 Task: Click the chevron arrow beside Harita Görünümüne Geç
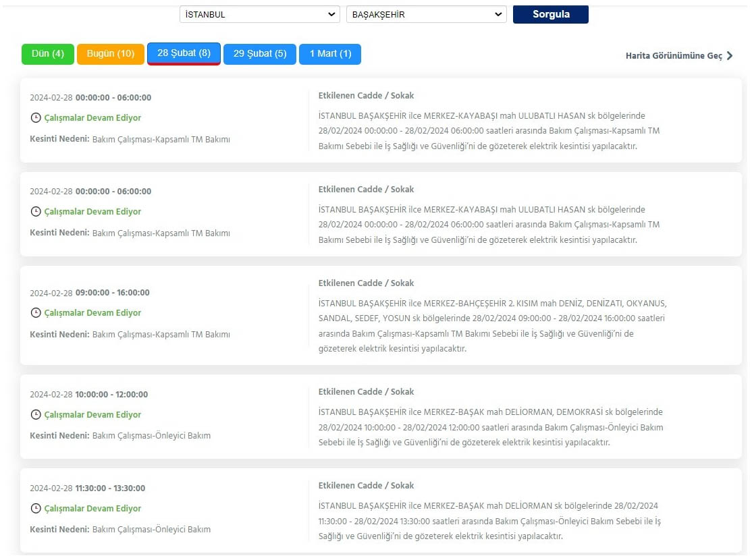tap(730, 56)
